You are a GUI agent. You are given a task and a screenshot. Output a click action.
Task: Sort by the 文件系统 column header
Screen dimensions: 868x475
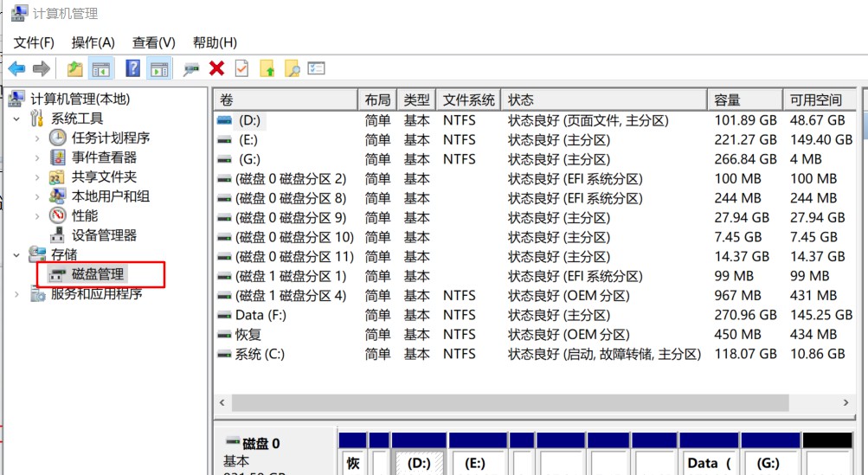(x=468, y=99)
